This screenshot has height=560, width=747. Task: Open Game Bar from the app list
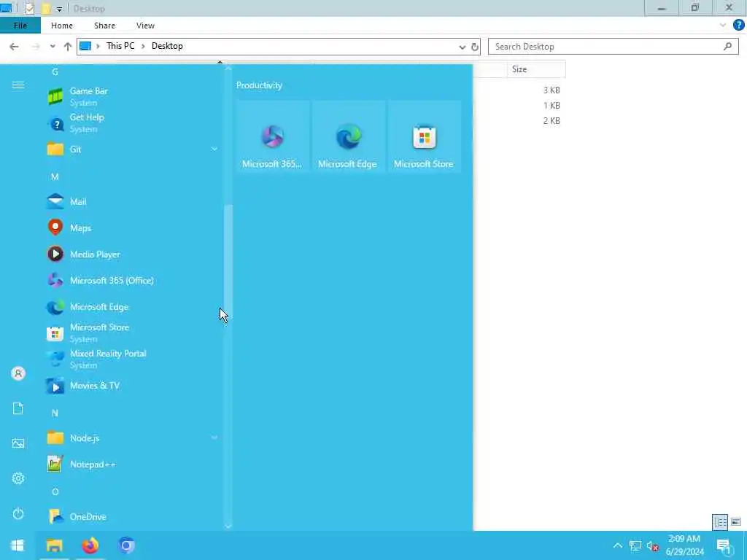point(131,96)
